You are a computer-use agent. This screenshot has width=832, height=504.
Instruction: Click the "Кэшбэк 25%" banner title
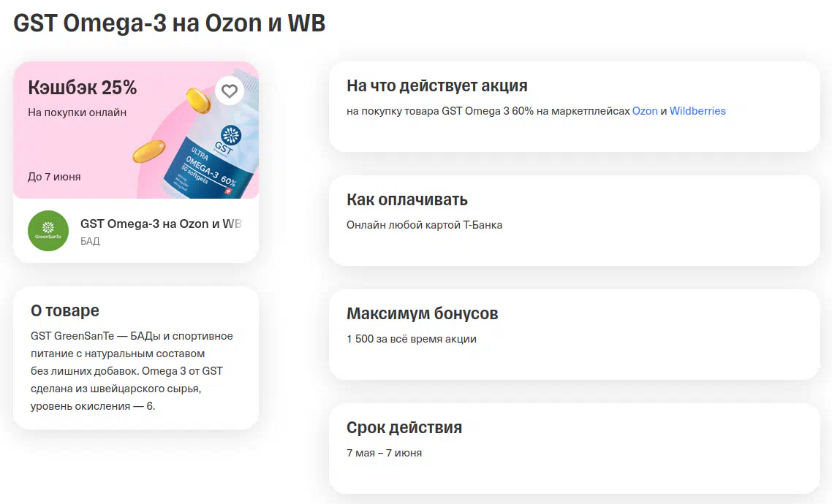pyautogui.click(x=83, y=88)
